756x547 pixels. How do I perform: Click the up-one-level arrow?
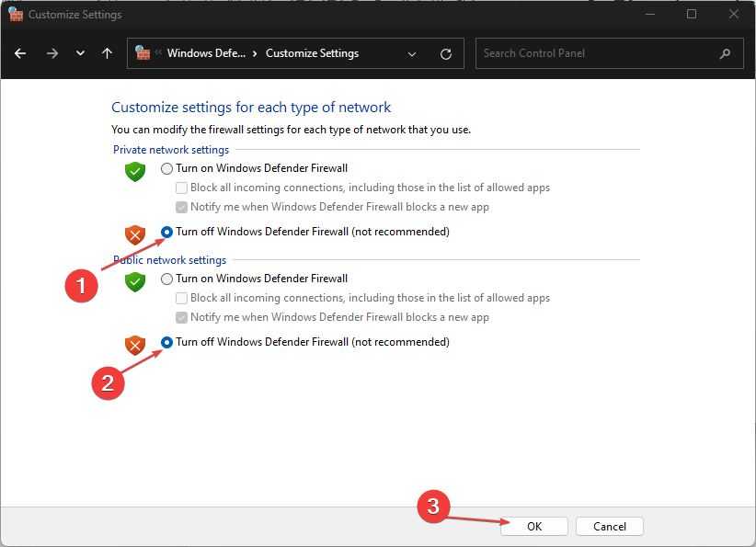[x=107, y=53]
